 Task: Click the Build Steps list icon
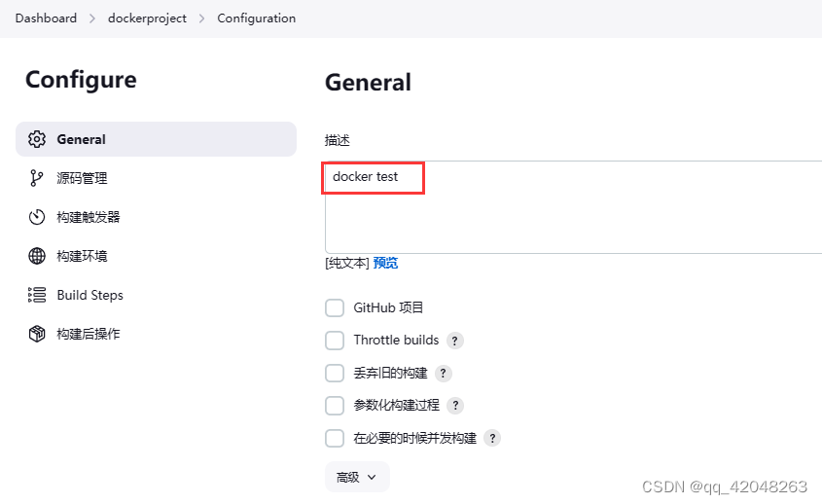click(37, 295)
